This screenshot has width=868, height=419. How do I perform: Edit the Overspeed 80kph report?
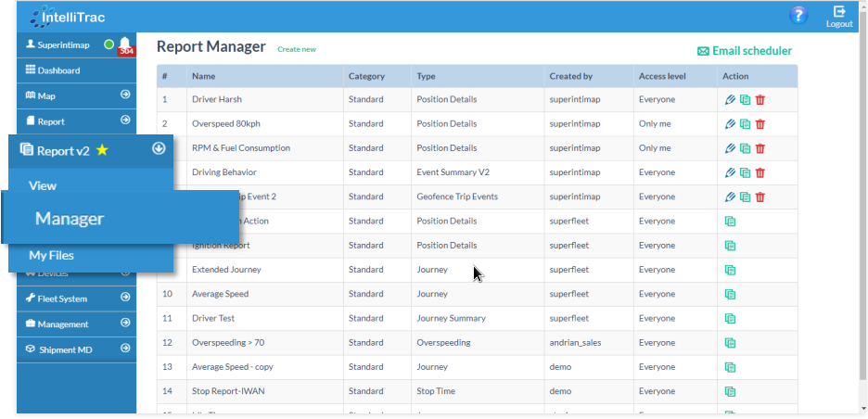730,124
